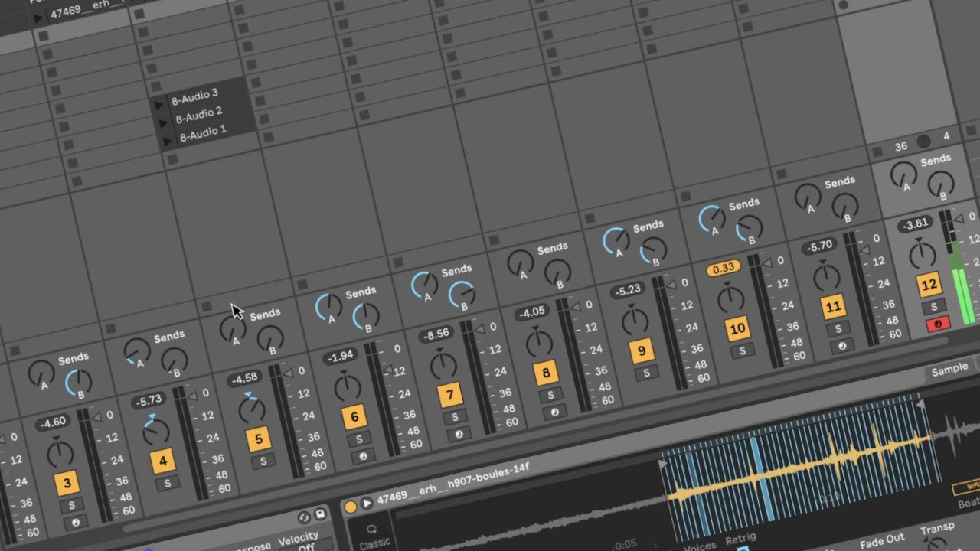Play the 47469 sample preview
Image resolution: width=980 pixels, height=551 pixels.
(x=367, y=503)
